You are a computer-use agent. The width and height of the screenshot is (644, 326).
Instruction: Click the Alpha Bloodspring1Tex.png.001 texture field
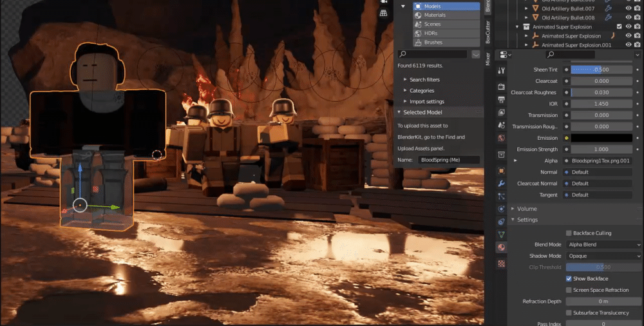click(x=598, y=160)
